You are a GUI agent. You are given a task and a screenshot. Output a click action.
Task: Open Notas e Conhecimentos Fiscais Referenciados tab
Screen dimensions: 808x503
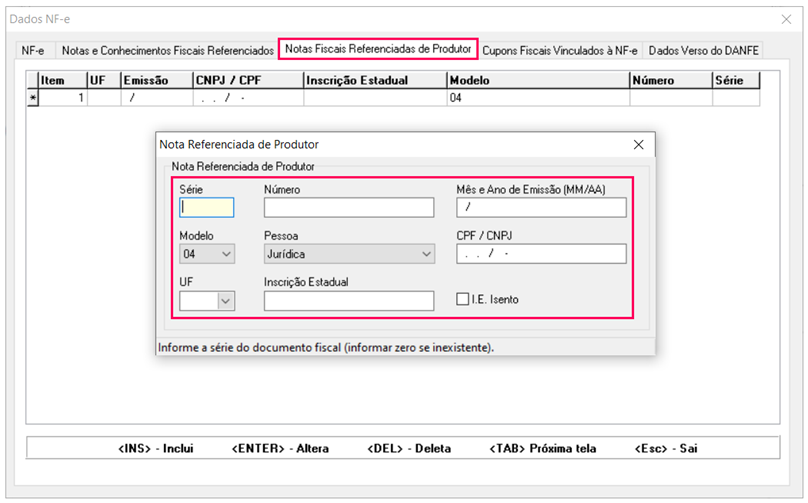click(167, 50)
